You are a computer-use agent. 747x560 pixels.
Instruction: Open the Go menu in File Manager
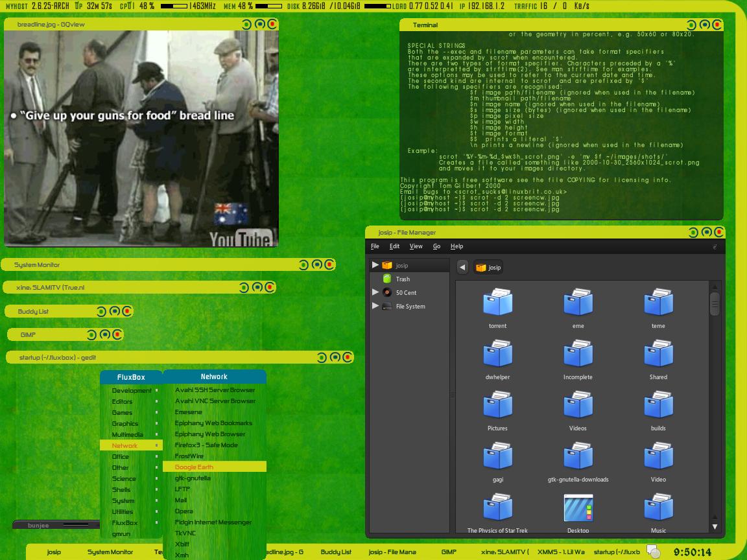point(436,246)
